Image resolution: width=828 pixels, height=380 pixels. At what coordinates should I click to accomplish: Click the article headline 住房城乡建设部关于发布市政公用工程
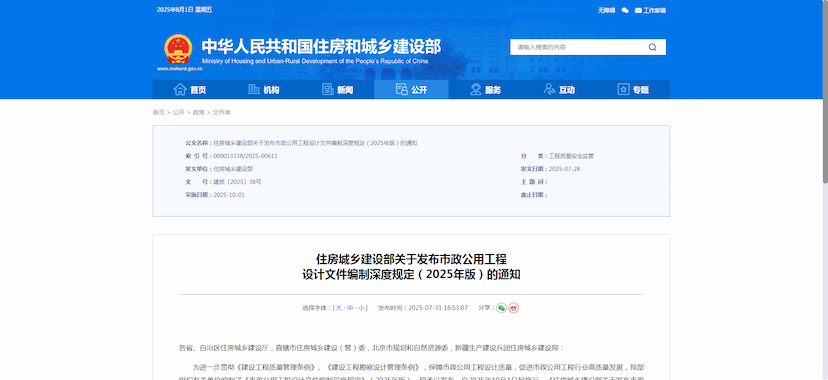(411, 259)
